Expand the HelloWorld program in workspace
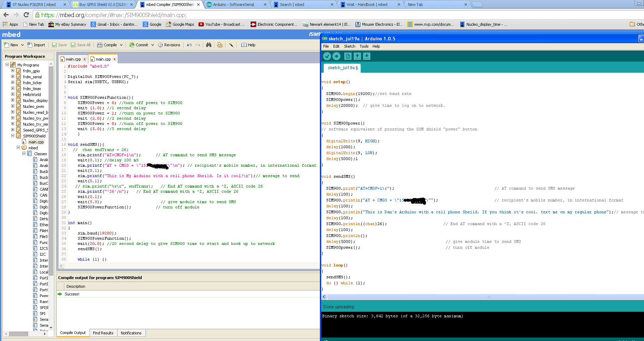Image resolution: width=644 pixels, height=341 pixels. coord(13,94)
